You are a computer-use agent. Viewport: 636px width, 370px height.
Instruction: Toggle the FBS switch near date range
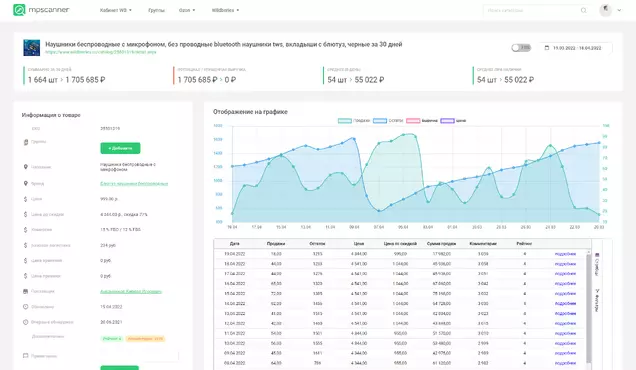click(521, 48)
